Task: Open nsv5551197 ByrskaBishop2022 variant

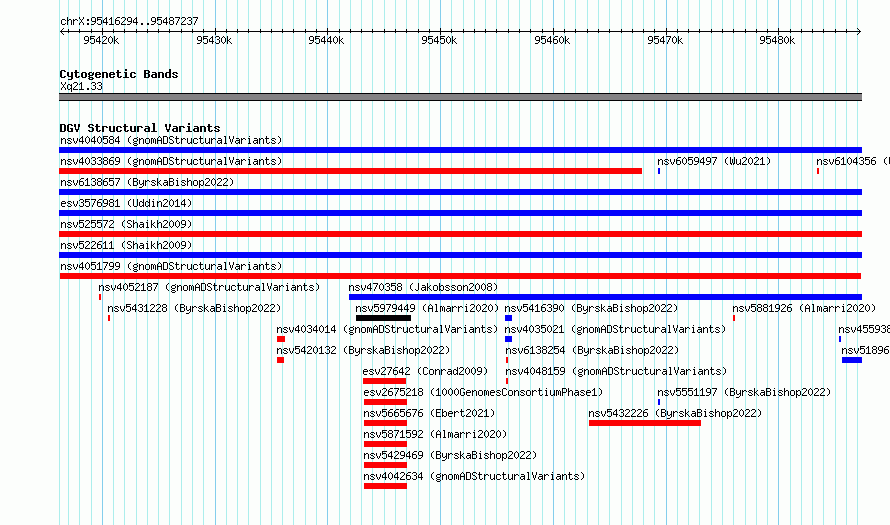Action: 744,392
